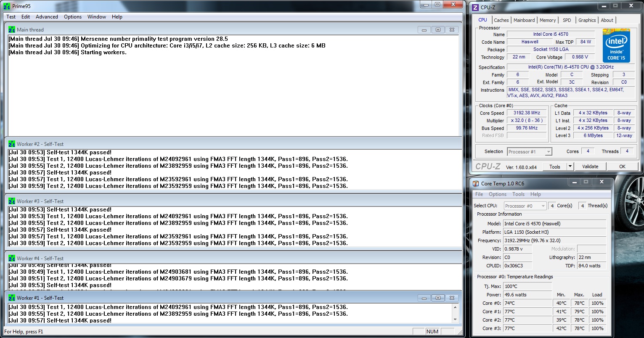The image size is (644, 338).
Task: Click the Tools button in CPU-Z
Action: pos(555,166)
